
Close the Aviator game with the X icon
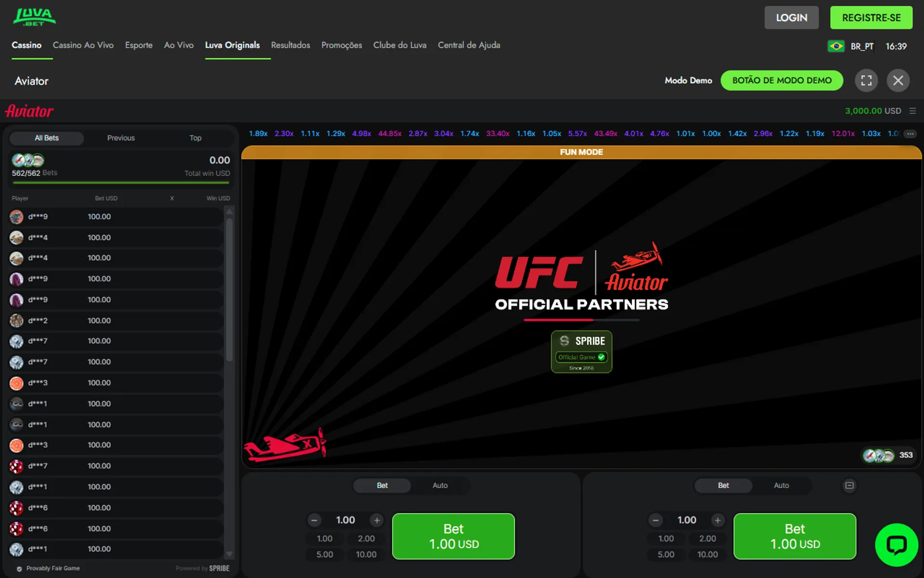click(x=898, y=80)
